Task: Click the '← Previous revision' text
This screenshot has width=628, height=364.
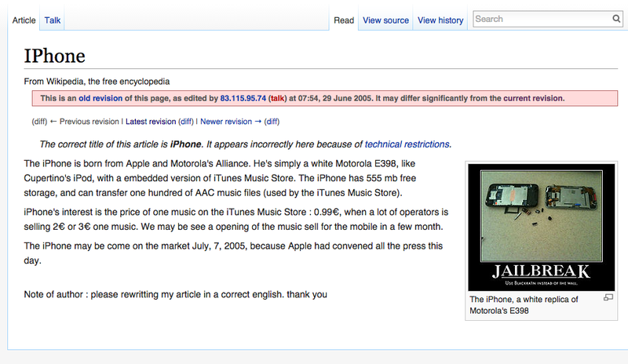Action: click(x=84, y=122)
